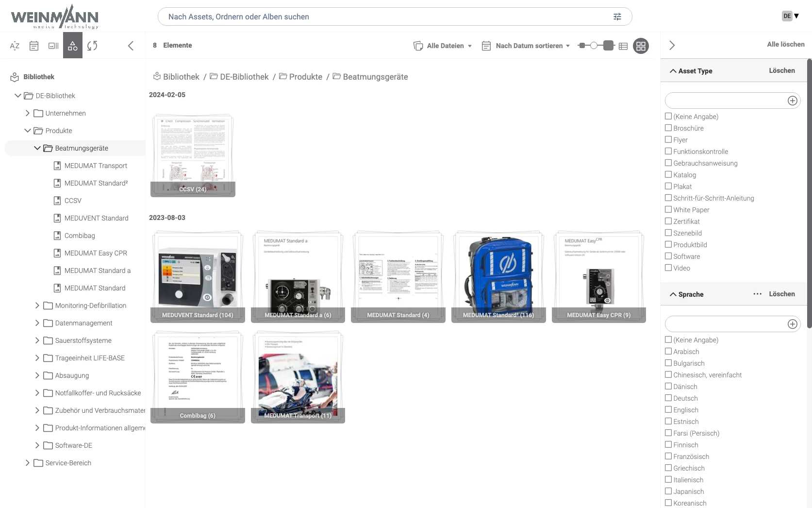
Task: Open Sprache more options ellipsis
Action: pos(757,294)
